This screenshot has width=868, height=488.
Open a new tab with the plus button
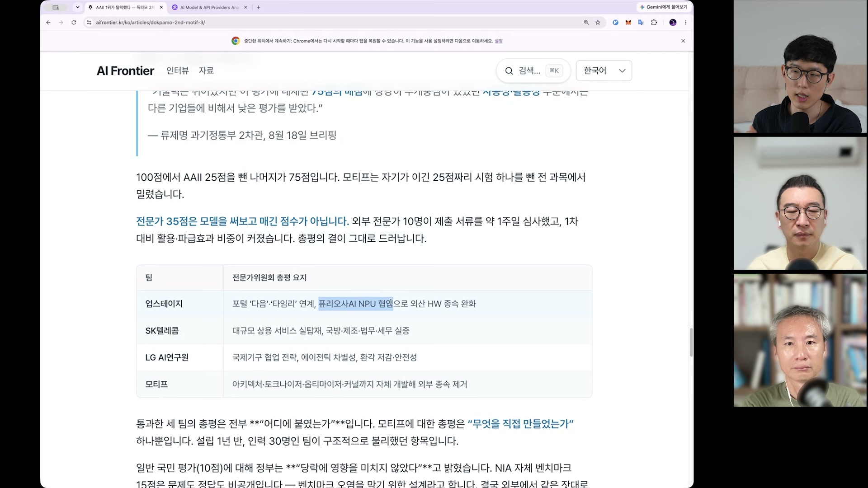coord(258,7)
